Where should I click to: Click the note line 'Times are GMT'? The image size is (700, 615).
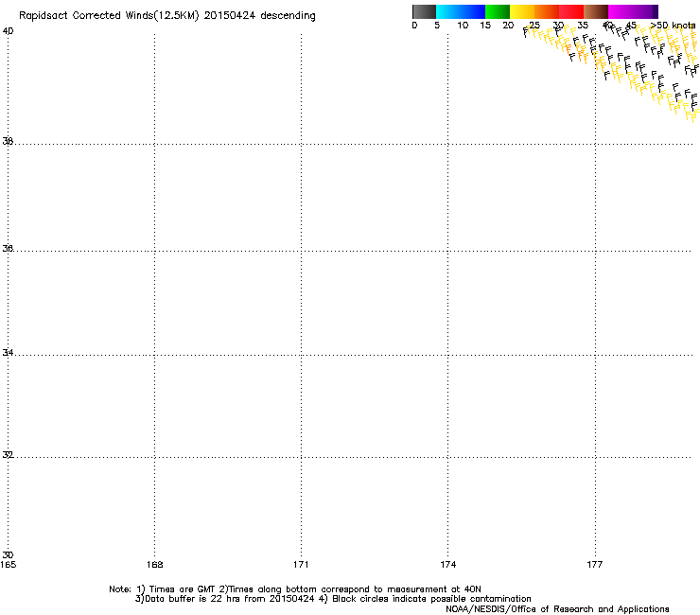point(183,589)
